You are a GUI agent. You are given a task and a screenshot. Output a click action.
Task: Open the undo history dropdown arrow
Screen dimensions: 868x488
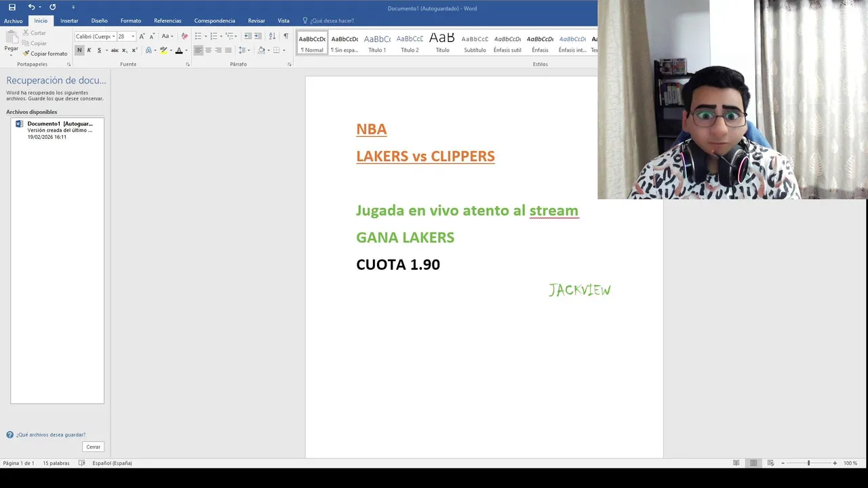40,7
